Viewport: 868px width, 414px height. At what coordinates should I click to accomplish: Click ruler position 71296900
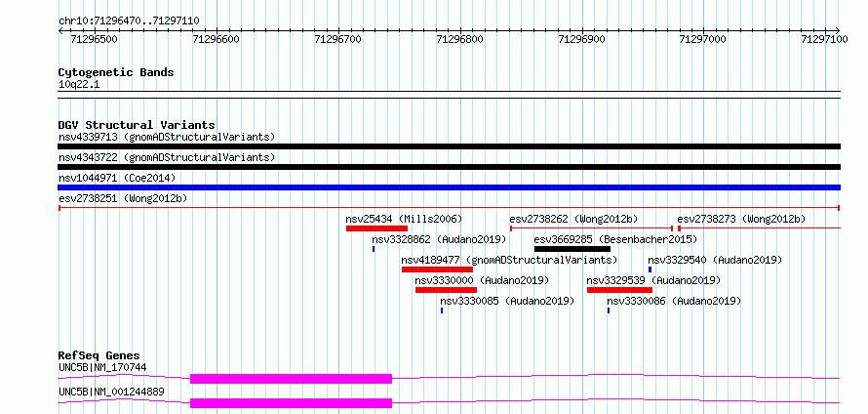[581, 39]
